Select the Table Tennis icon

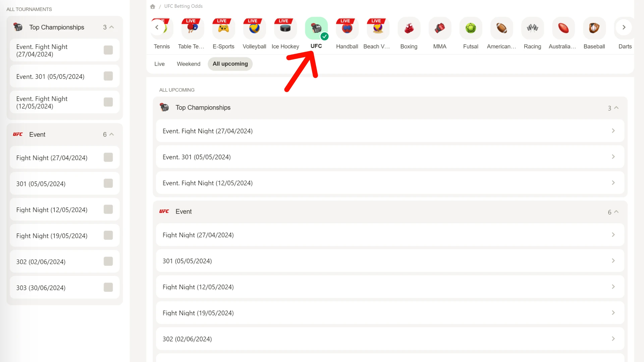point(192,27)
